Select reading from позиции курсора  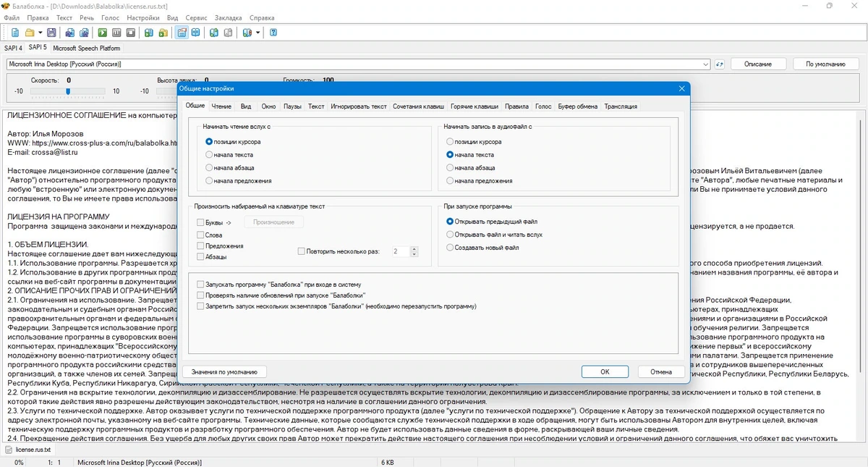pyautogui.click(x=209, y=142)
